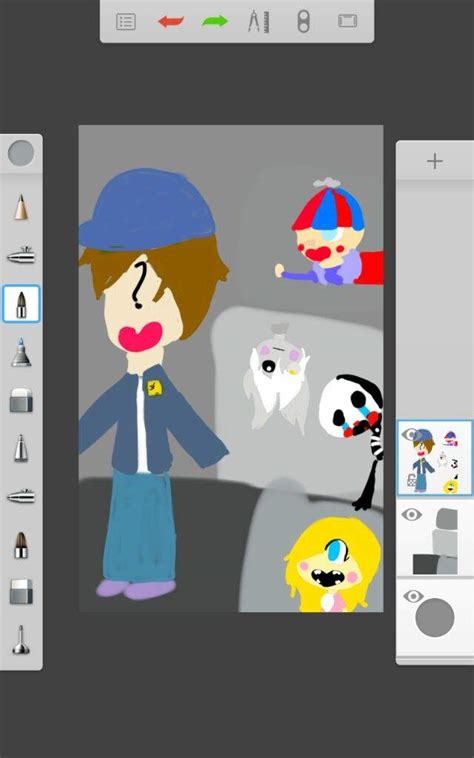Select the lower eraser block tool
The height and width of the screenshot is (758, 474).
point(21,592)
